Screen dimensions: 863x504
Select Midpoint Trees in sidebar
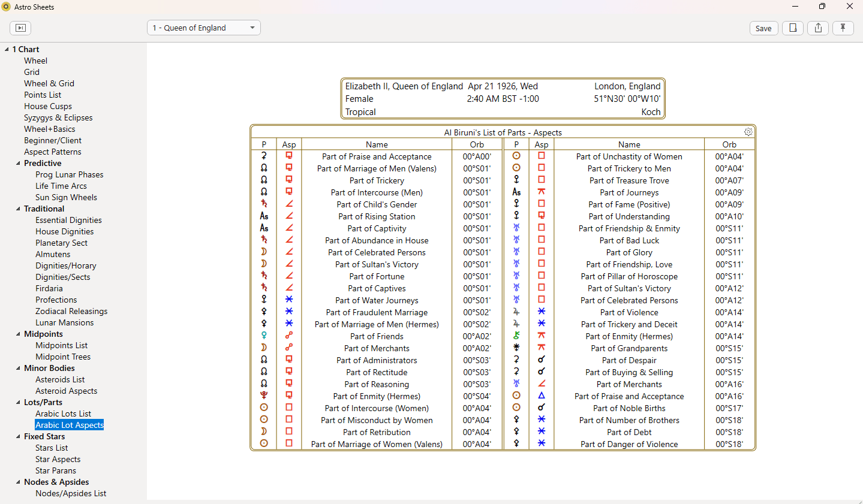pos(63,357)
